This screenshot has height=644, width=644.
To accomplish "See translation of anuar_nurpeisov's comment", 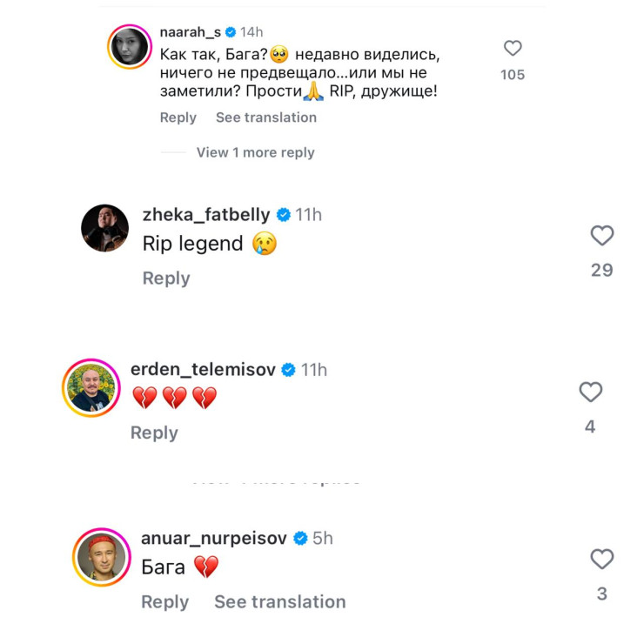I will click(x=279, y=601).
